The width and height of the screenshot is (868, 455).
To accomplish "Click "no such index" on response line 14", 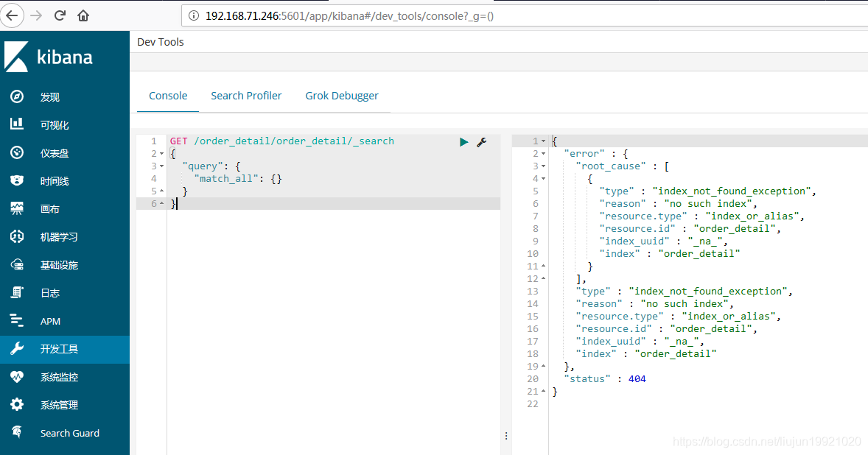I will click(x=685, y=303).
